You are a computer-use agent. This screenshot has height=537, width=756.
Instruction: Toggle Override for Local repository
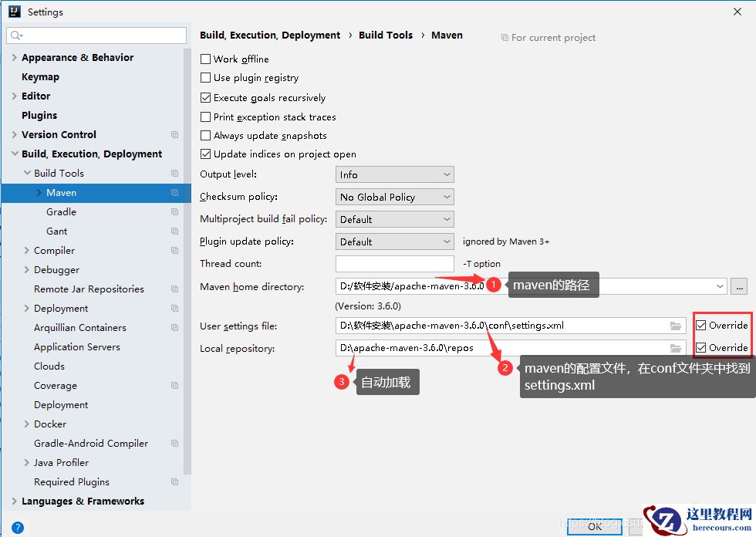[x=701, y=347]
